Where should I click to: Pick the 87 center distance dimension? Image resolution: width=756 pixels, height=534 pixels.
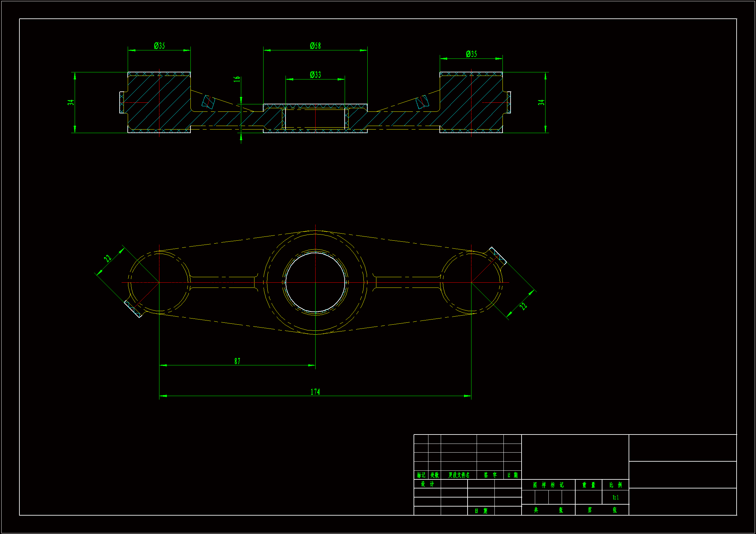point(237,361)
